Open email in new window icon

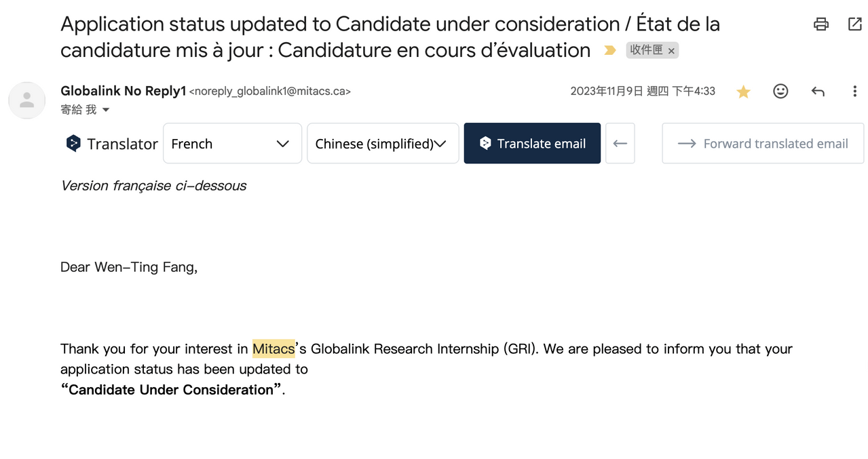(x=854, y=24)
